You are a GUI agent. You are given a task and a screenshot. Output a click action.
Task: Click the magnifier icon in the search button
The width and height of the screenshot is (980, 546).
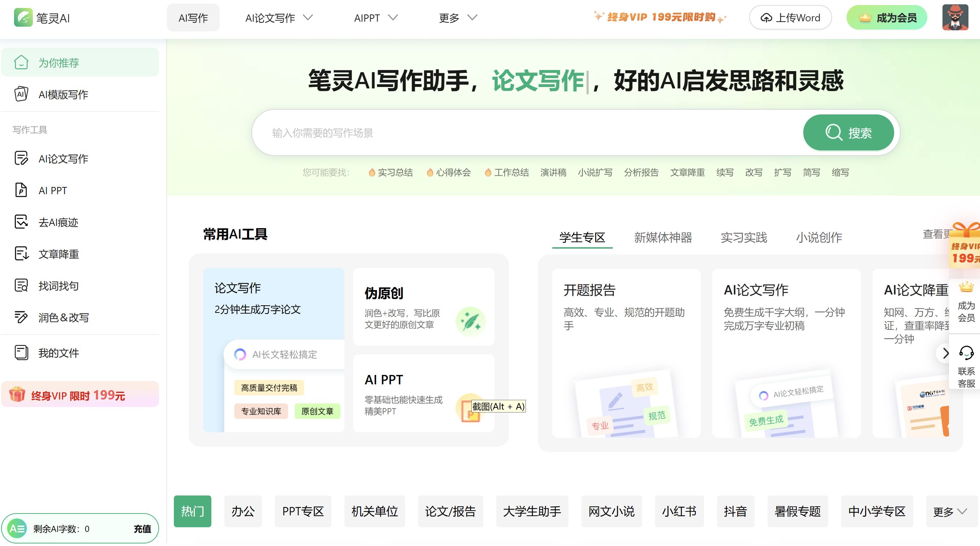click(834, 132)
